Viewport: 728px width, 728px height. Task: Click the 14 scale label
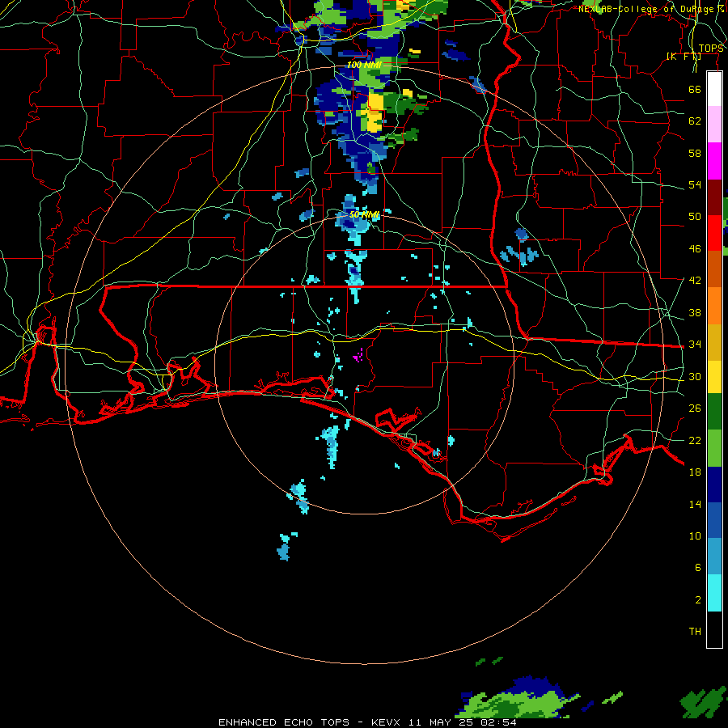(x=695, y=504)
